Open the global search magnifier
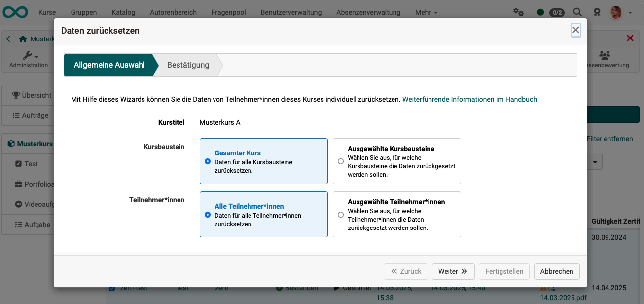644x304 pixels. click(577, 12)
